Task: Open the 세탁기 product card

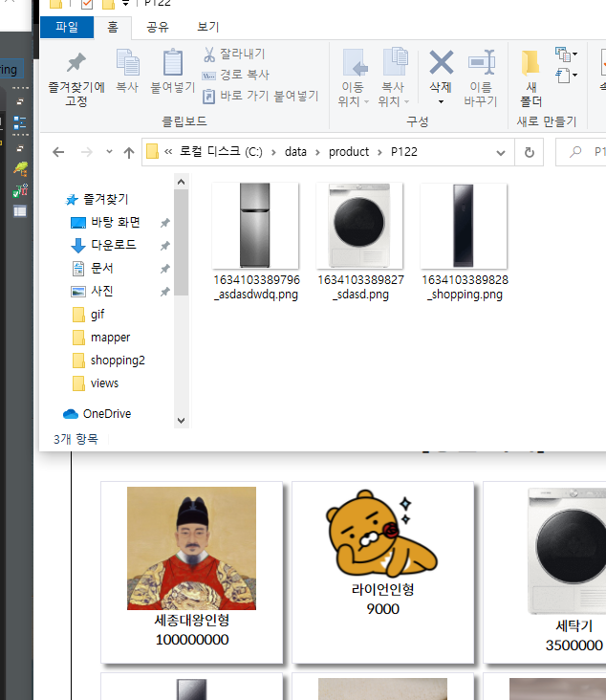Action: click(x=545, y=572)
